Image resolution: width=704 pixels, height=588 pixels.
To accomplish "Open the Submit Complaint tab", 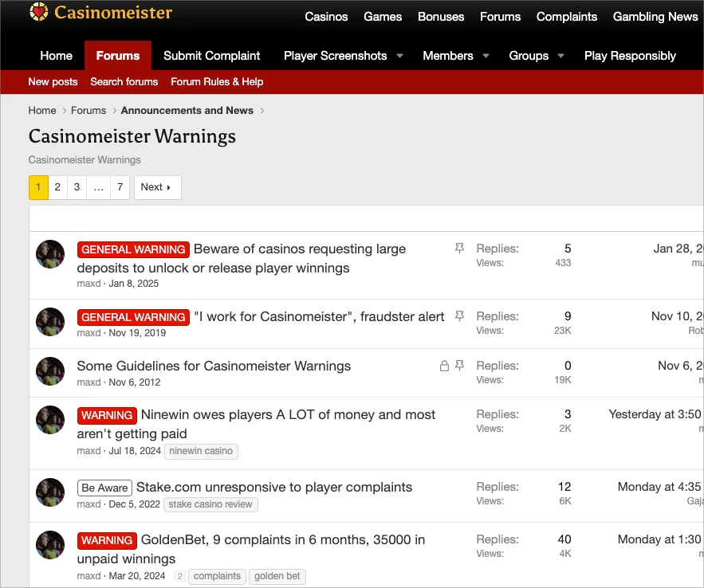I will coord(211,56).
